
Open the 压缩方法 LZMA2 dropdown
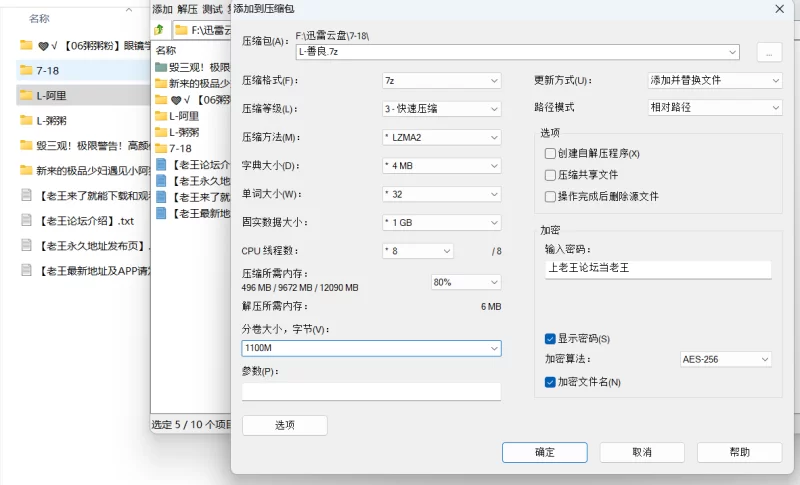tap(442, 137)
